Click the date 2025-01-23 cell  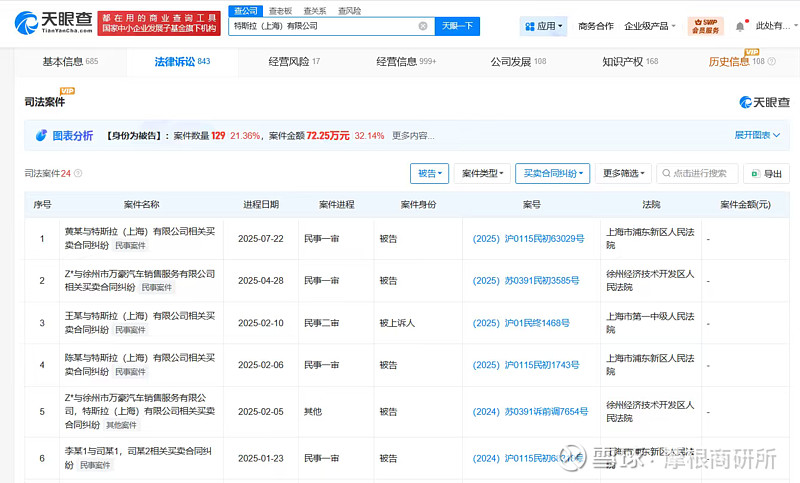[261, 459]
